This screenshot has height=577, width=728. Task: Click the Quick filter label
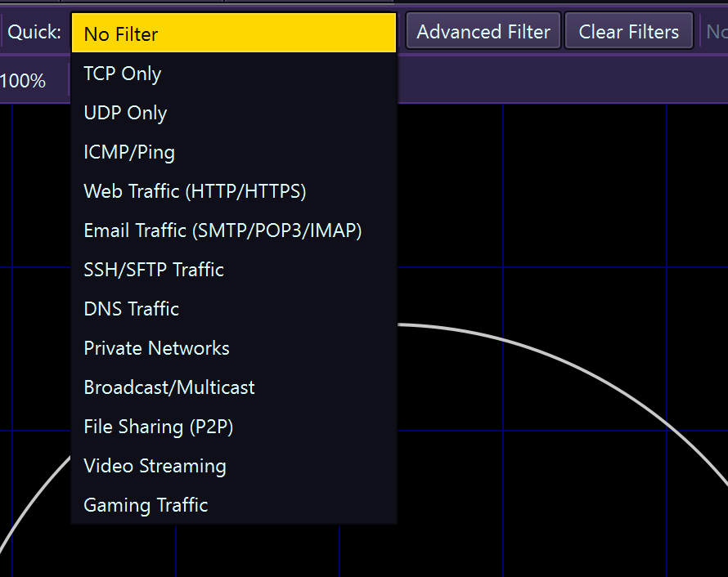coord(35,33)
